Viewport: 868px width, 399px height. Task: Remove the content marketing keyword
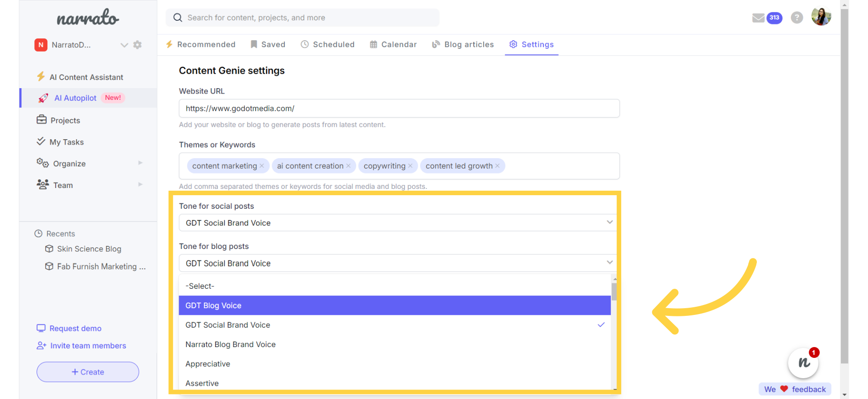click(x=262, y=166)
